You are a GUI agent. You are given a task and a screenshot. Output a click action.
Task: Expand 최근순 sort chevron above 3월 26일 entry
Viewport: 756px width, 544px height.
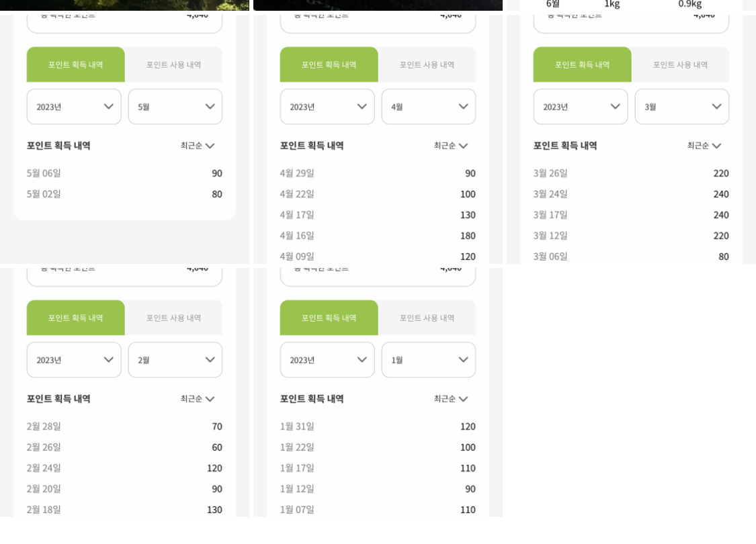point(716,146)
